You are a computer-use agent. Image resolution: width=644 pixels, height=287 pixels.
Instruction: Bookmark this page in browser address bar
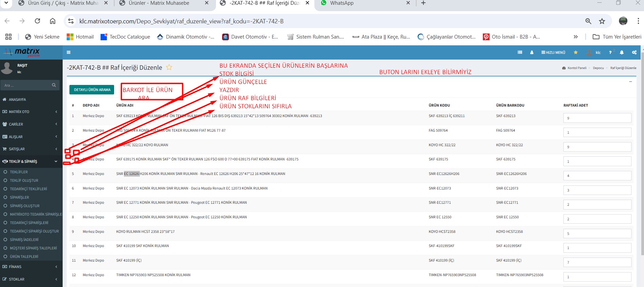[x=602, y=21]
